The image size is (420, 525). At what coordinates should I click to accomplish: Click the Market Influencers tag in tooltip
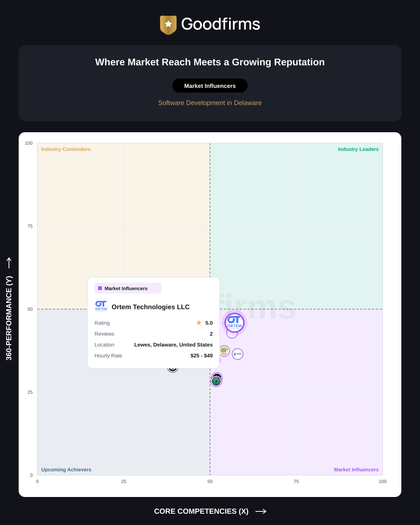click(x=128, y=288)
